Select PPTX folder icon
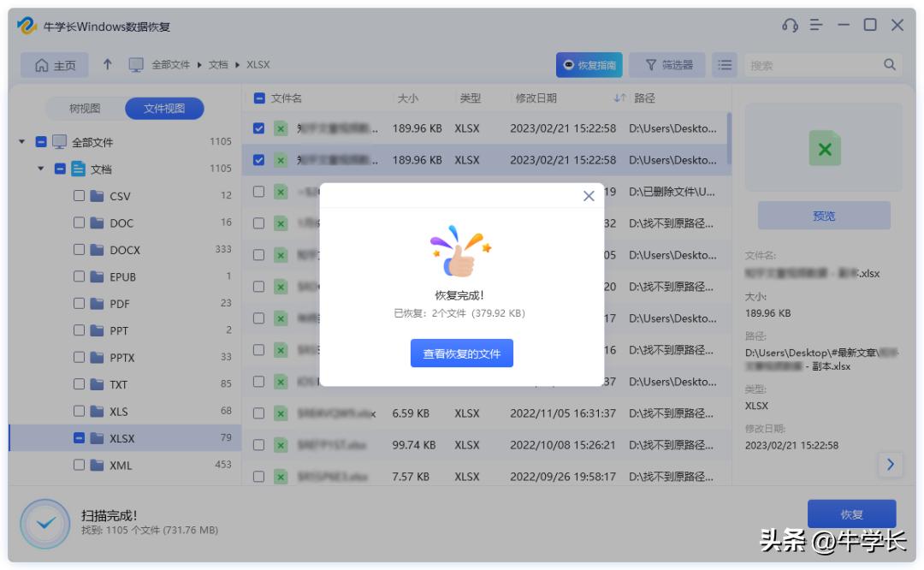Image resolution: width=924 pixels, height=570 pixels. point(98,357)
